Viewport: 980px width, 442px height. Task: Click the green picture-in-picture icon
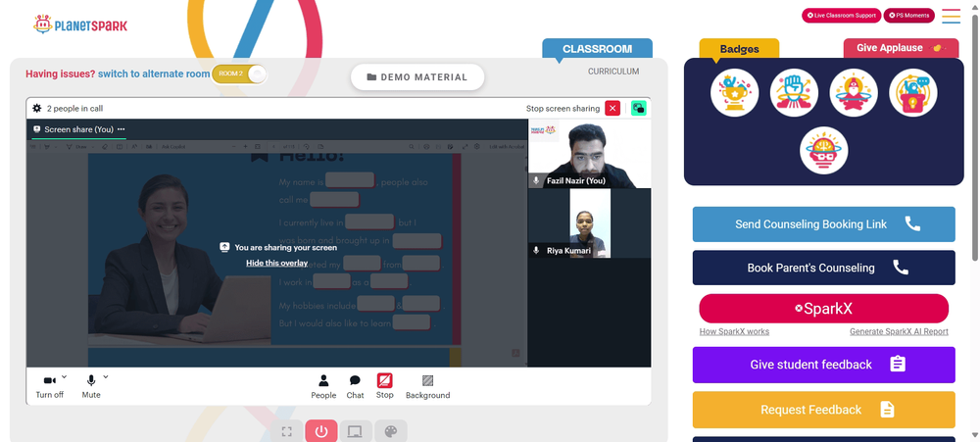[x=638, y=108]
